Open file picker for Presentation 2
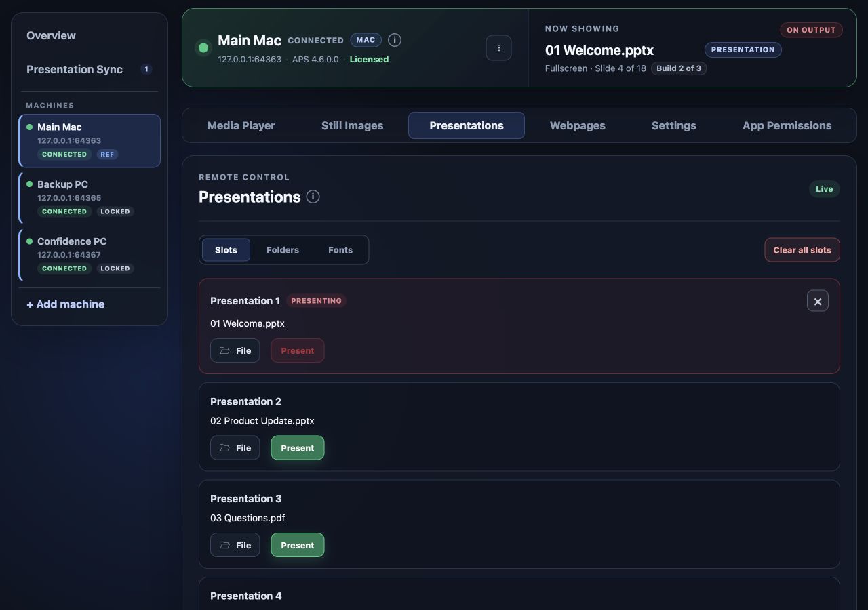868x610 pixels. pos(235,448)
